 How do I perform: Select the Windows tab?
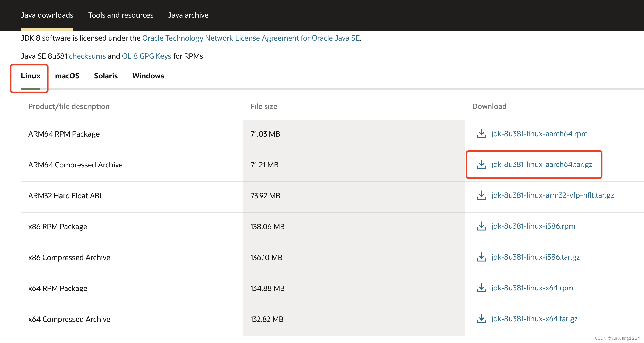point(148,76)
